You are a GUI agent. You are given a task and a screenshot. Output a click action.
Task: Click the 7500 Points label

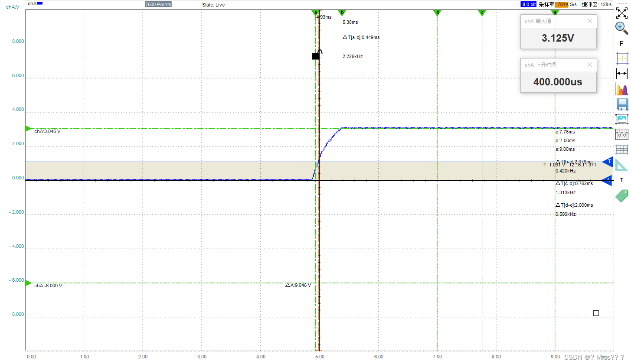pyautogui.click(x=158, y=4)
